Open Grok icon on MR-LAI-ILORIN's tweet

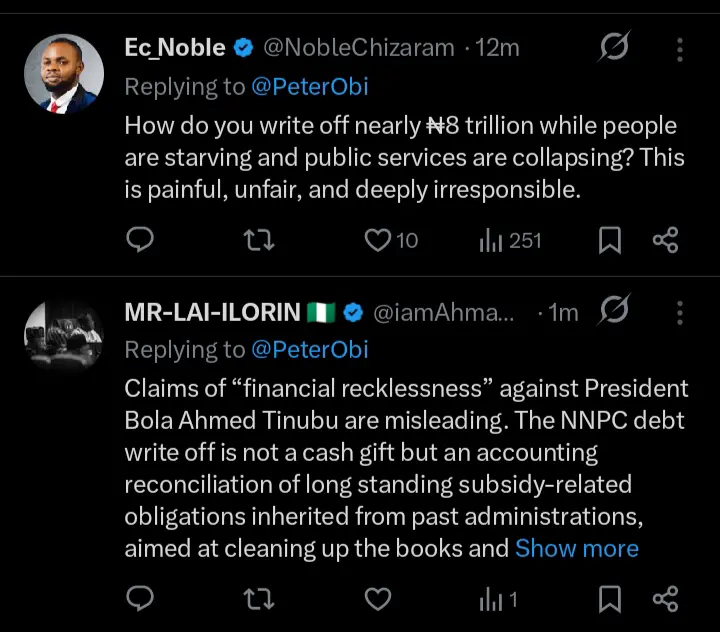(x=612, y=312)
